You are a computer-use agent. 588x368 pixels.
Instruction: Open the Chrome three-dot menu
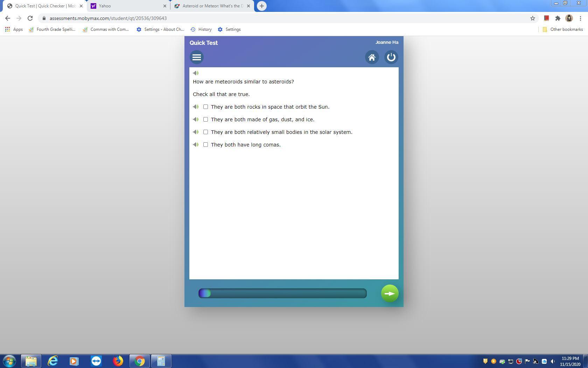click(580, 18)
